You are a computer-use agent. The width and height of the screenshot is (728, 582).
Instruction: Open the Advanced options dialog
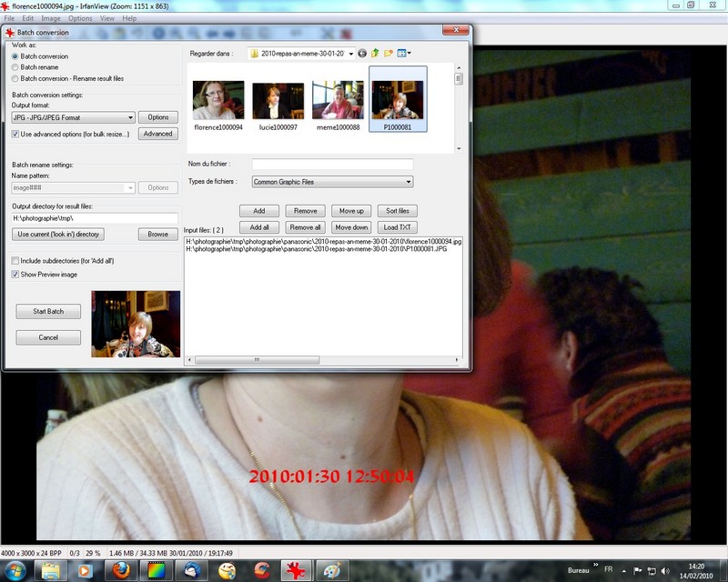pyautogui.click(x=157, y=134)
